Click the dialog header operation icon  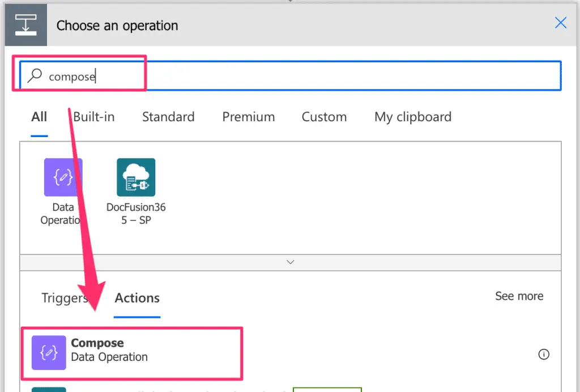point(25,24)
